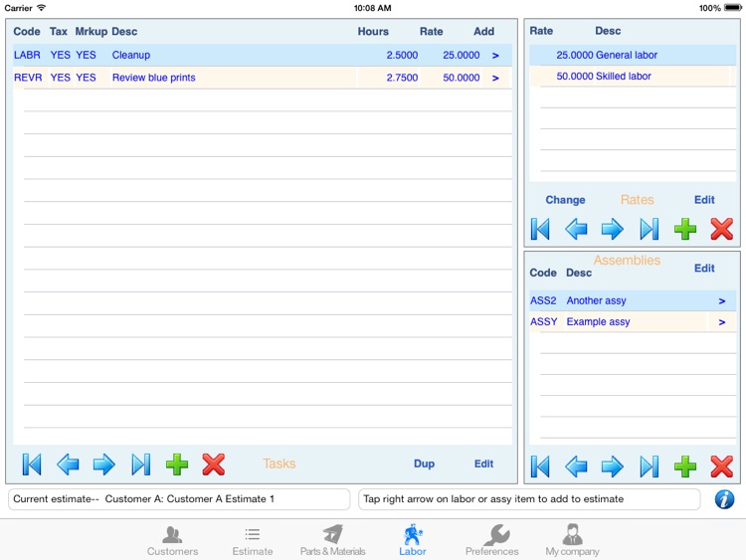Add Another assy to estimate via arrow
746x560 pixels.
722,300
